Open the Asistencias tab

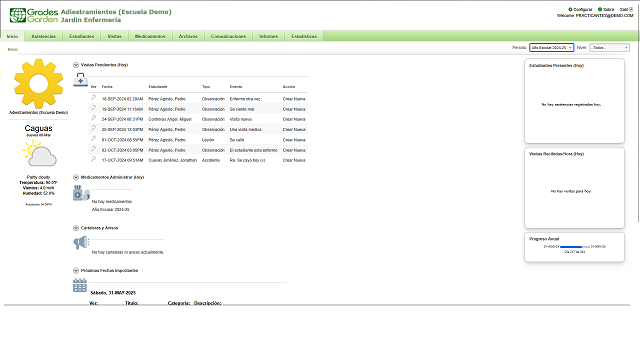(44, 36)
